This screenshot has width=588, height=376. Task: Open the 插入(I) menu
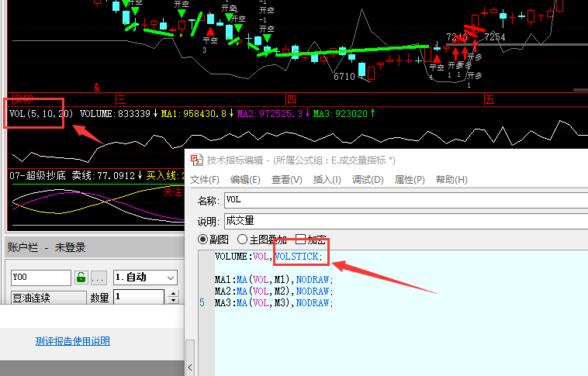(x=327, y=180)
